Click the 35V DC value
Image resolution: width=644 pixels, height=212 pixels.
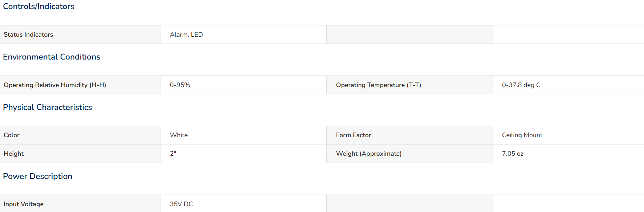(182, 204)
